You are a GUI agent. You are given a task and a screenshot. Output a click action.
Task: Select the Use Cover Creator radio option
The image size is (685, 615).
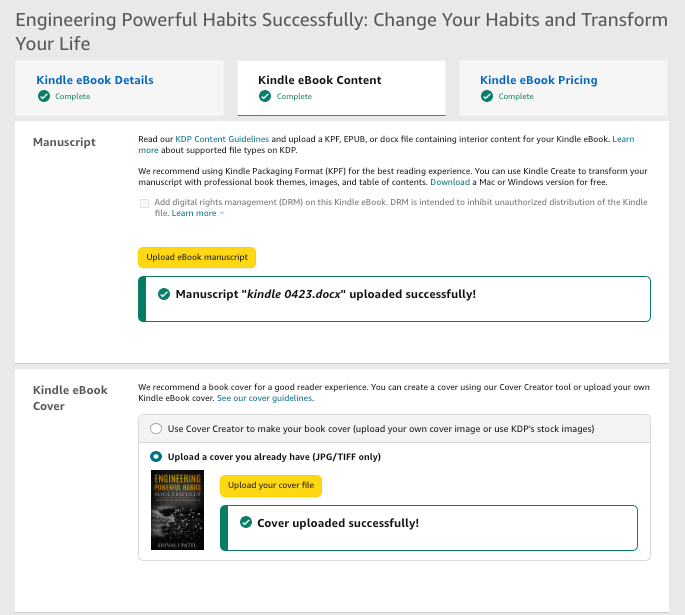tap(155, 429)
